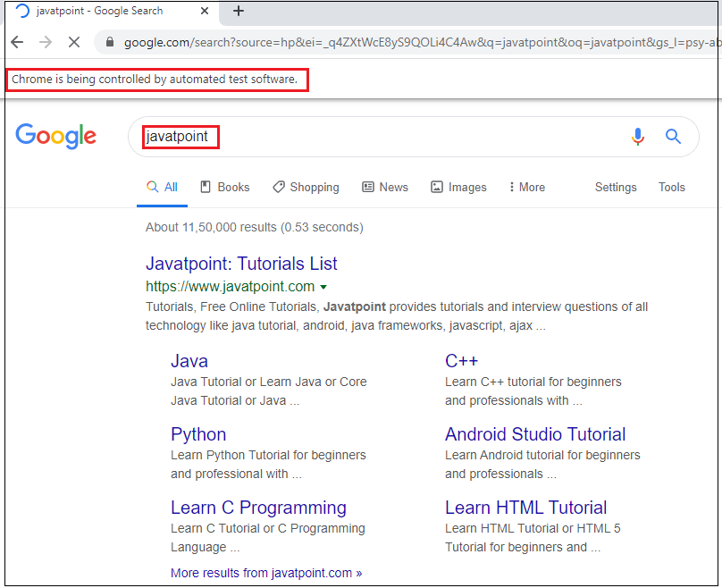Click the padlock icon in address bar
The width and height of the screenshot is (722, 588).
tap(109, 41)
